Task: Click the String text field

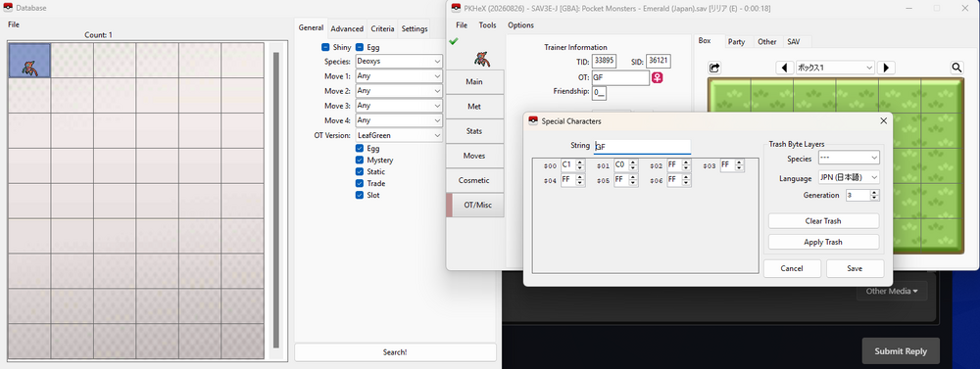Action: tap(642, 147)
